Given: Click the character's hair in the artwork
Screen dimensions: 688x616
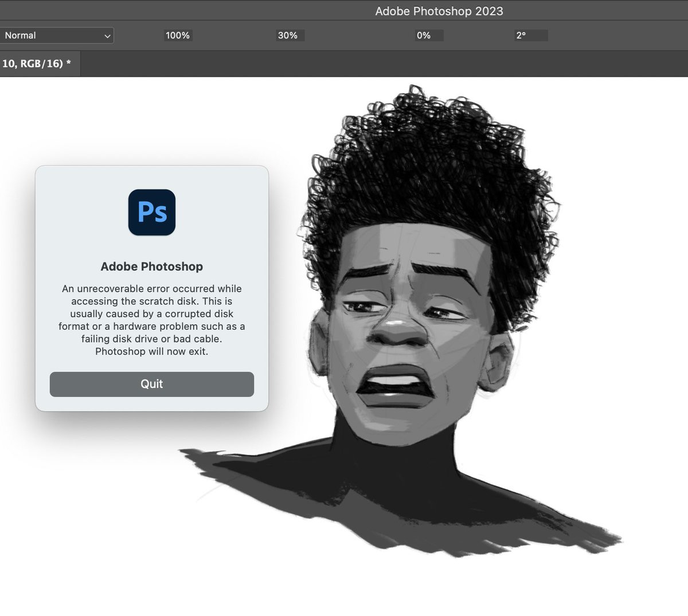Looking at the screenshot, I should [413, 143].
